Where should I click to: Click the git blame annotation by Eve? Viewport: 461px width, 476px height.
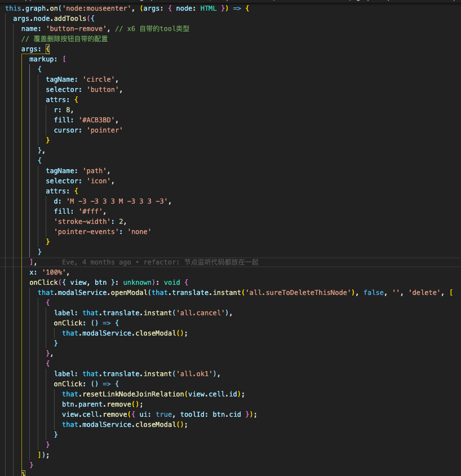click(160, 262)
